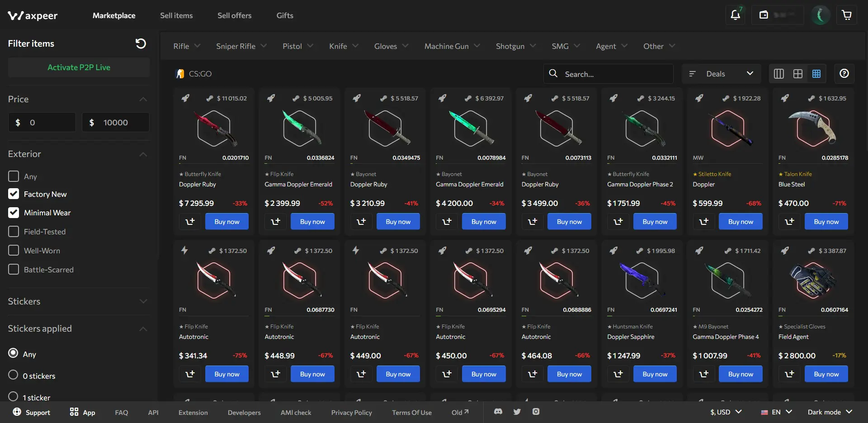Open the Support link in footer
The image size is (868, 423).
tap(31, 412)
